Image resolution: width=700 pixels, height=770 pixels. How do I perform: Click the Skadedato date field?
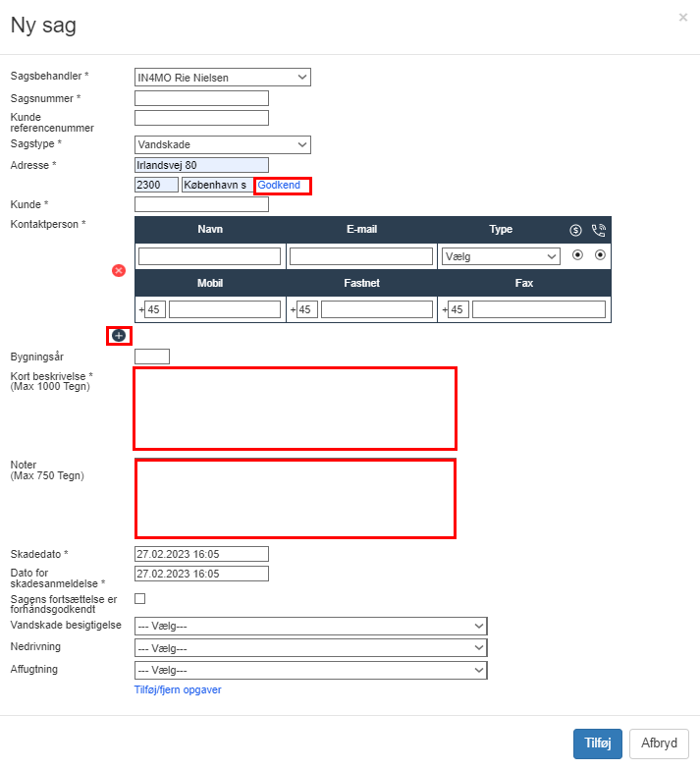tap(201, 554)
